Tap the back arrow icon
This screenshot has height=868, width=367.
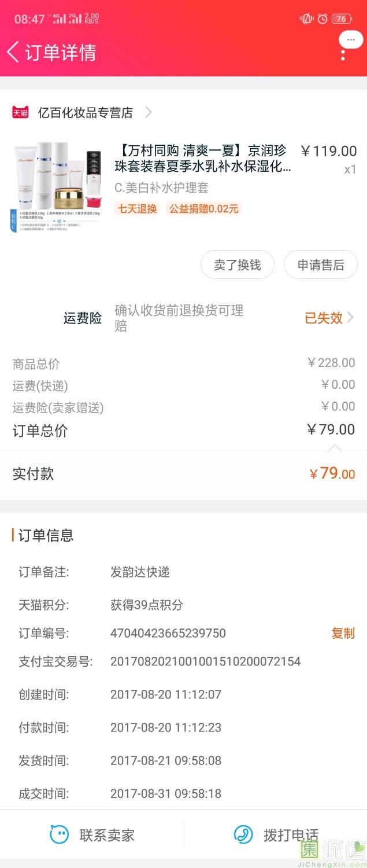point(13,52)
